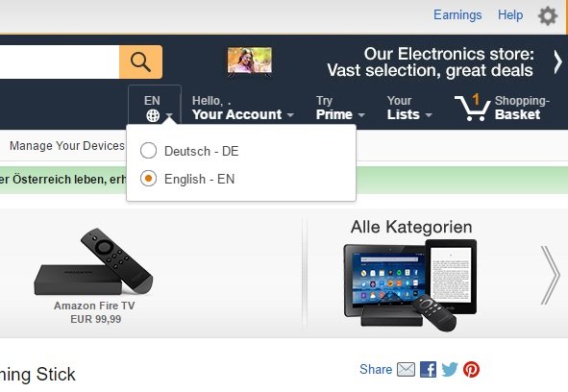The image size is (568, 392).
Task: Open the Earnings link
Action: [457, 14]
